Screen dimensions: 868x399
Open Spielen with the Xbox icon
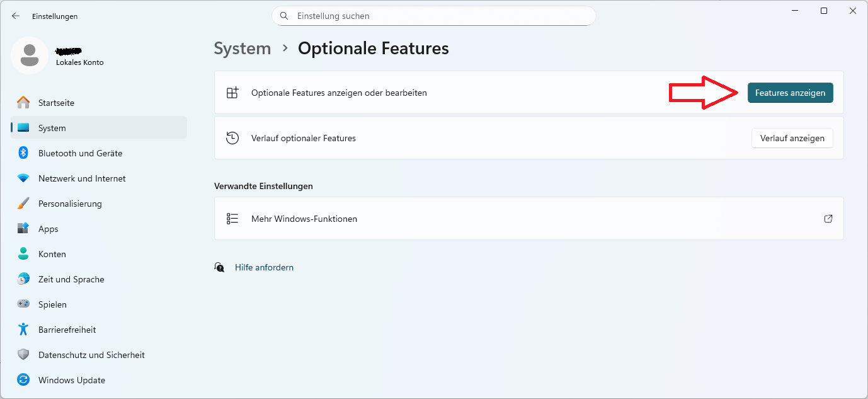coord(24,304)
